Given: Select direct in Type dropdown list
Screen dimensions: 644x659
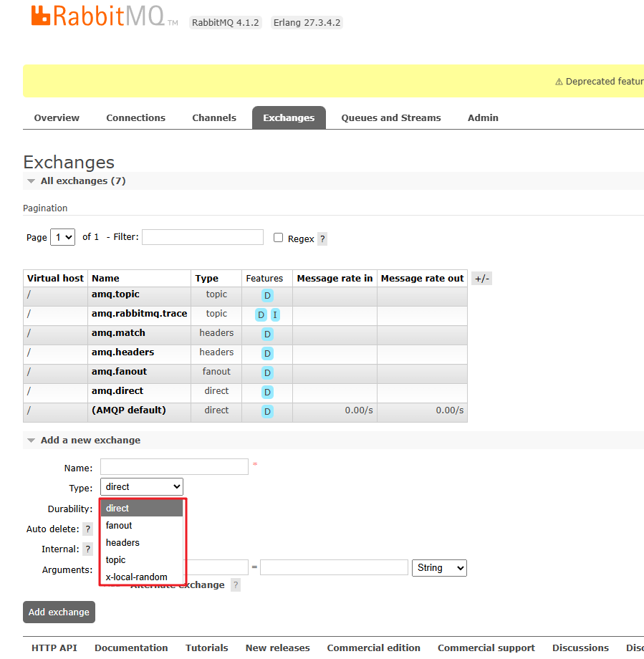Looking at the screenshot, I should (142, 508).
